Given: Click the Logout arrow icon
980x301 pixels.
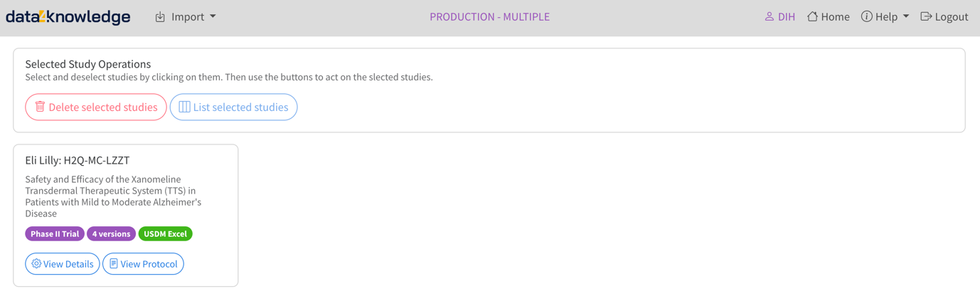Looking at the screenshot, I should 925,16.
